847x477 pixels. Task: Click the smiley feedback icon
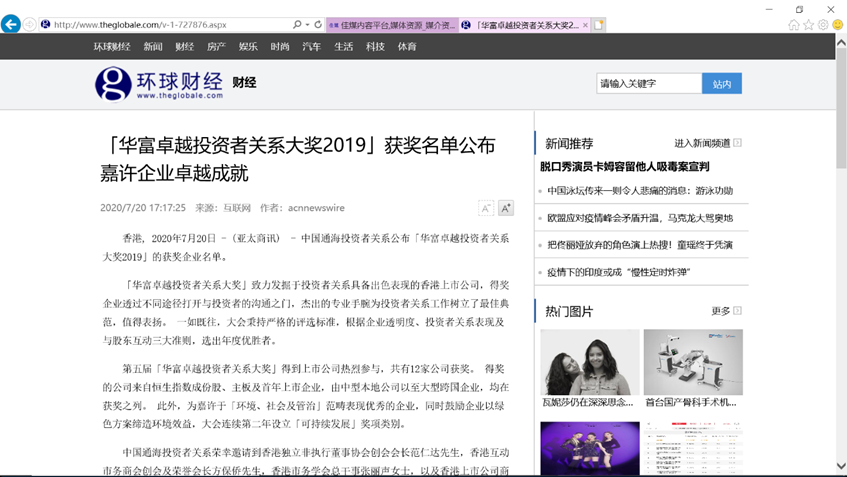(837, 24)
